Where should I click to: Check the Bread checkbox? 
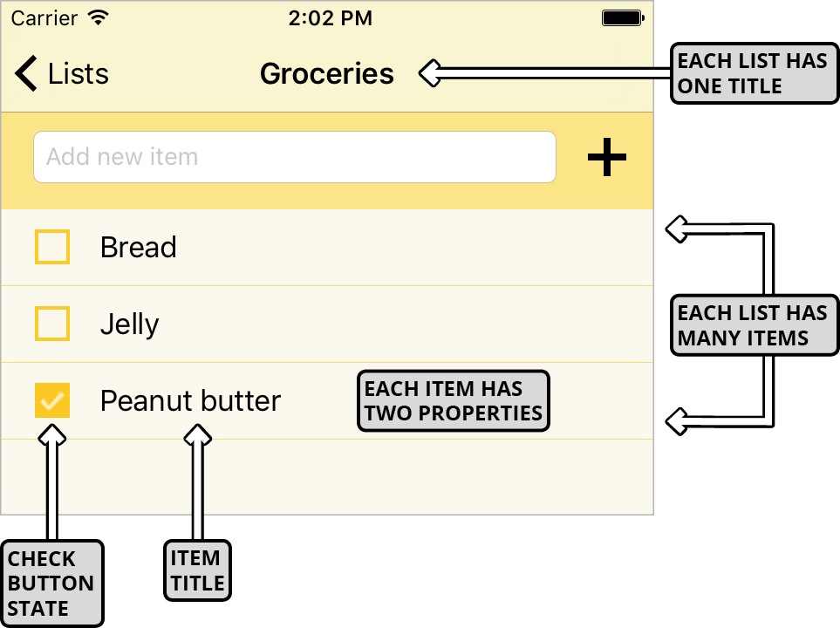coord(52,247)
